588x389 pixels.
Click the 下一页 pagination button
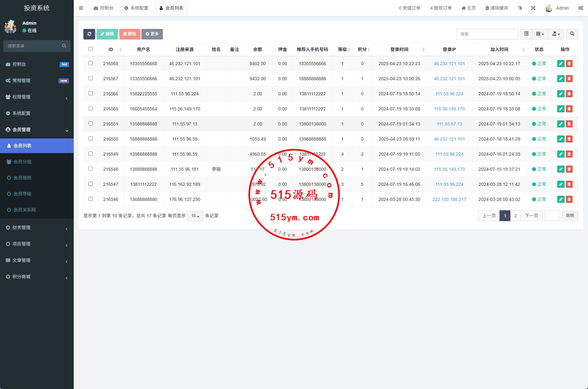pos(531,216)
